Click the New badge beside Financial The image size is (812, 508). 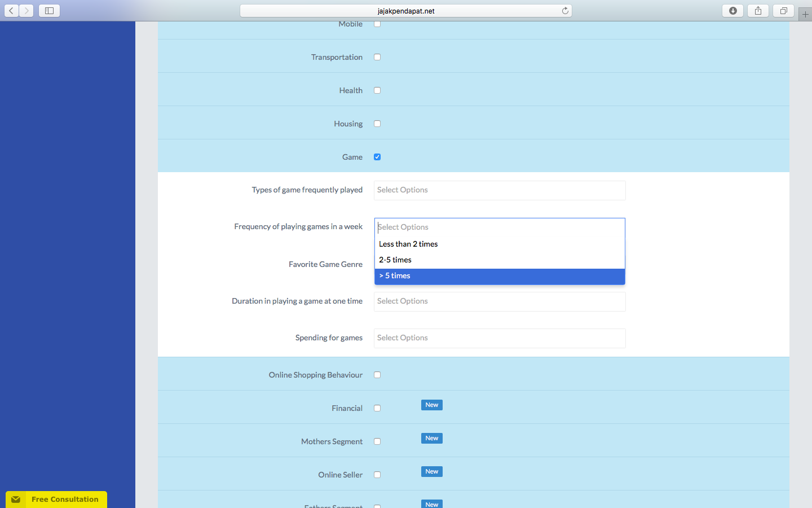(x=432, y=405)
